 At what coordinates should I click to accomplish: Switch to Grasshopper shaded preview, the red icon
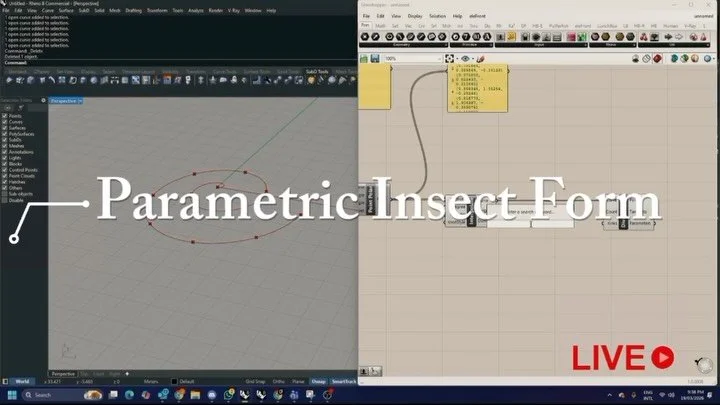(658, 59)
